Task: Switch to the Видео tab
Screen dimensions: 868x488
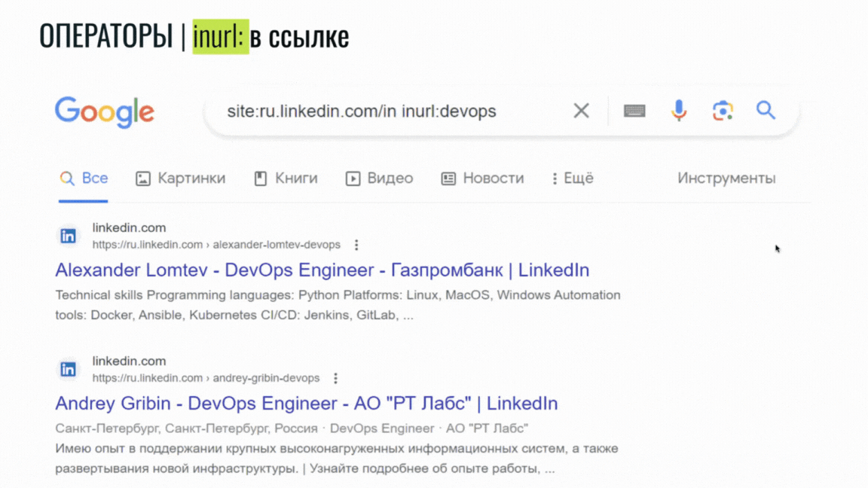Action: 379,178
